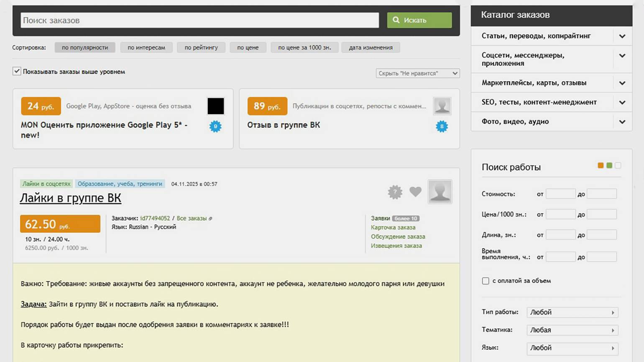Open the Тип работы dropdown
Screen dimensions: 644x362
point(572,312)
